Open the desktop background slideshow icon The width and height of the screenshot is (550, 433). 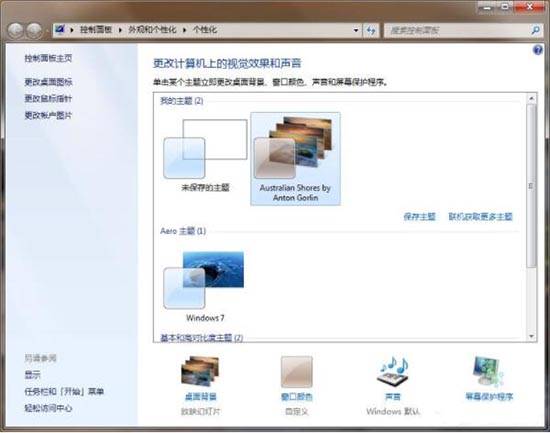(200, 371)
